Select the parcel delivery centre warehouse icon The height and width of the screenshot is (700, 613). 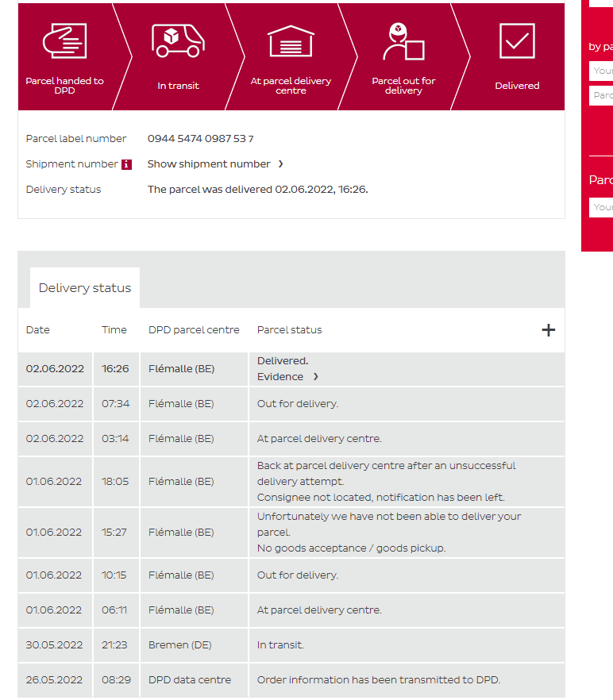coord(291,40)
